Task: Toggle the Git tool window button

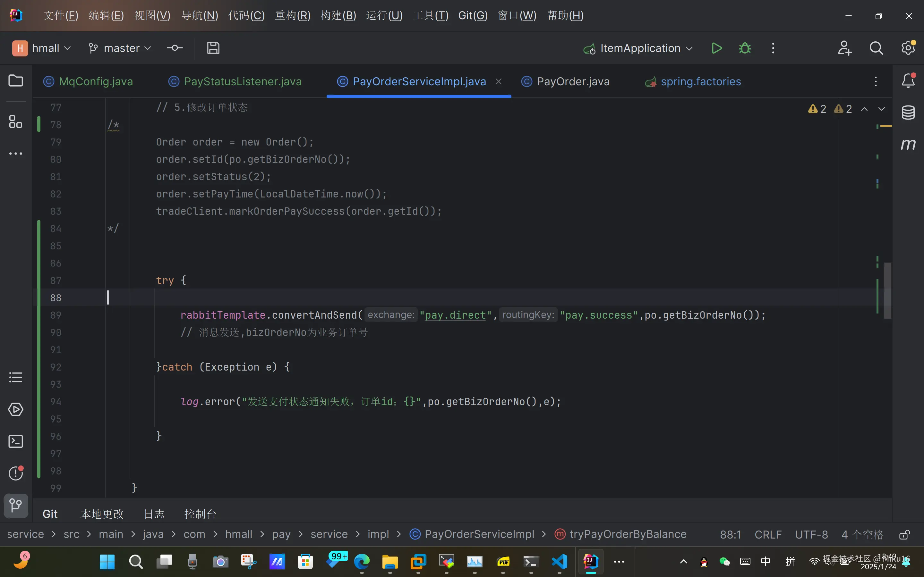Action: point(16,505)
